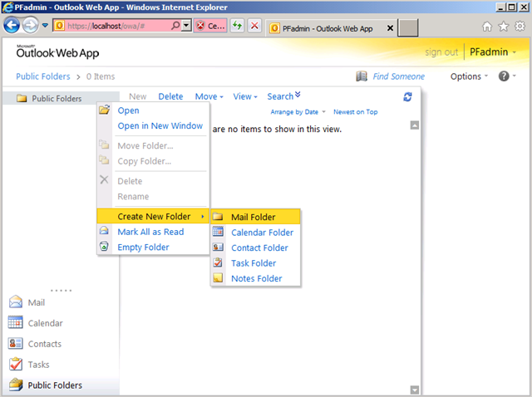Go to Tasks in the navigation pane
The width and height of the screenshot is (532, 397).
click(29, 364)
